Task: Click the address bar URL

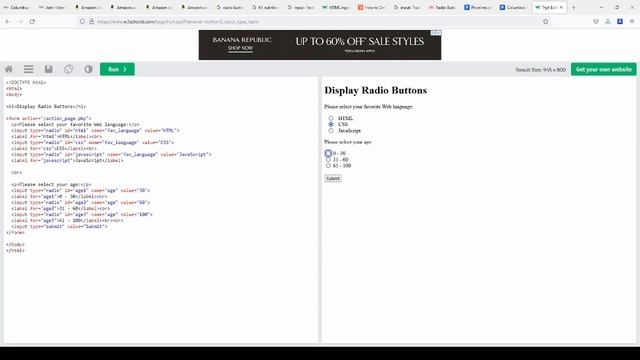Action: 178,22
